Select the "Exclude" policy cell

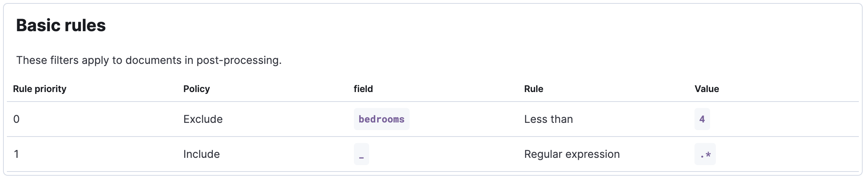(x=203, y=119)
